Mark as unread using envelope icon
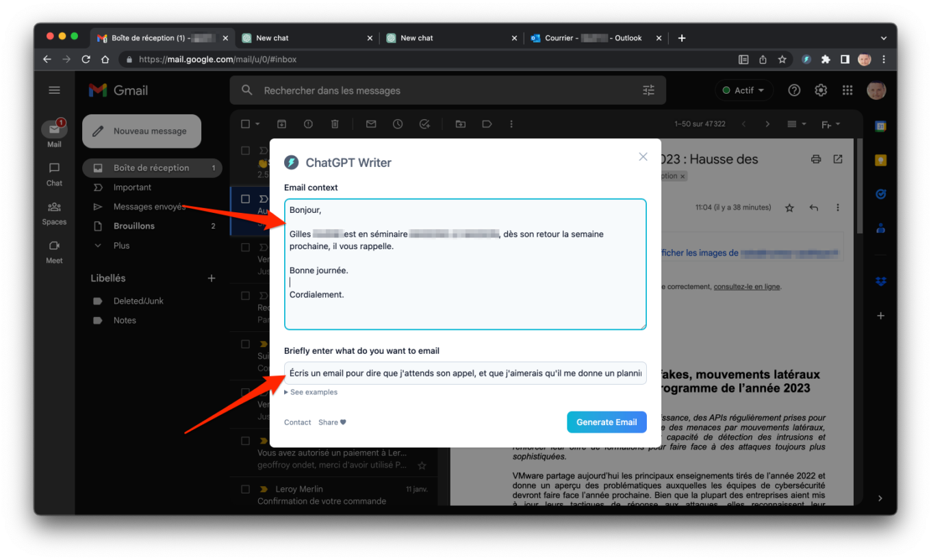Screen dimensions: 931x560 (x=371, y=124)
